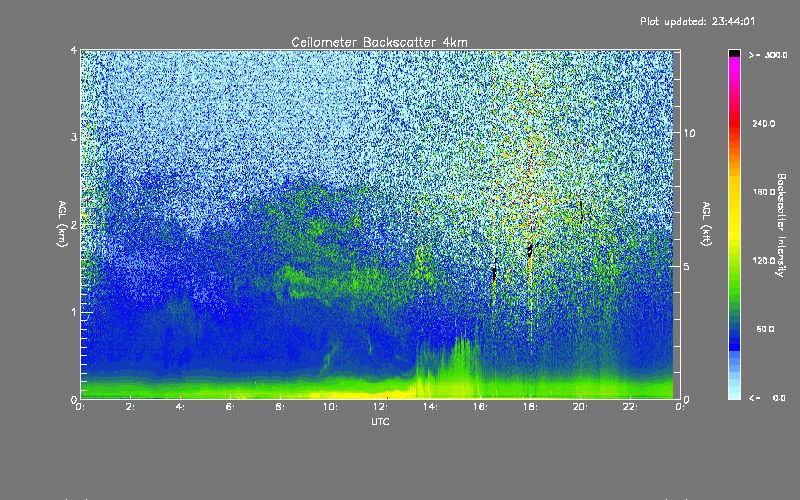
Task: Click the ">= 300.0" colorbar label
Action: (x=768, y=55)
